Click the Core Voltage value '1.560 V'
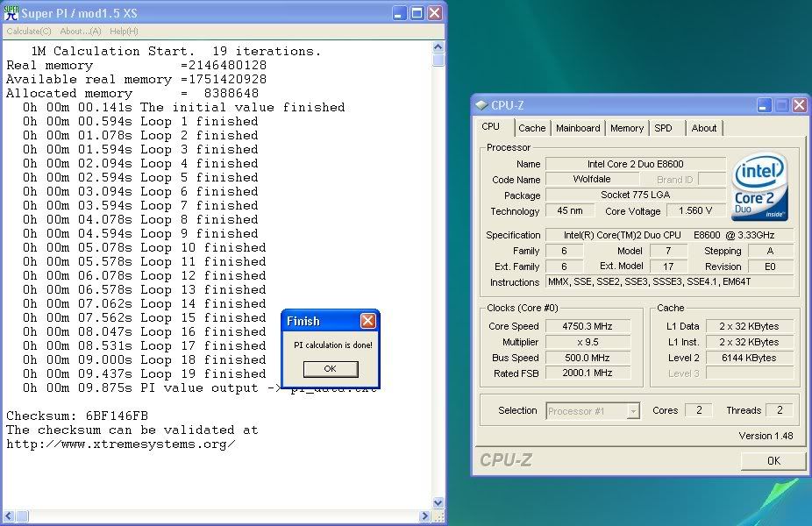 coord(695,210)
